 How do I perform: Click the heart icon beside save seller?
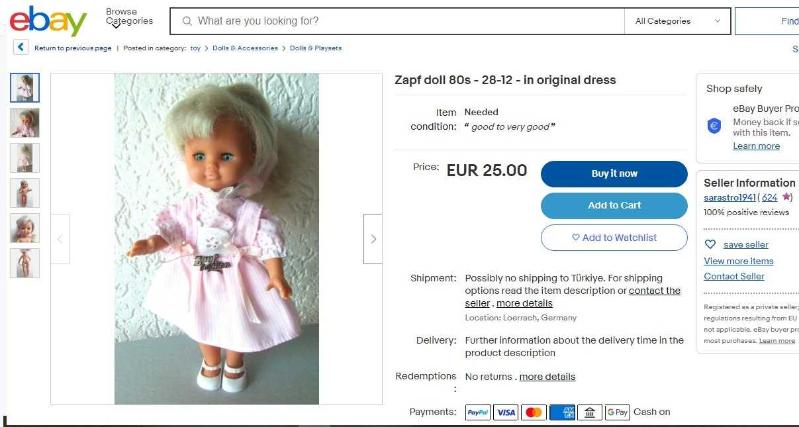710,245
